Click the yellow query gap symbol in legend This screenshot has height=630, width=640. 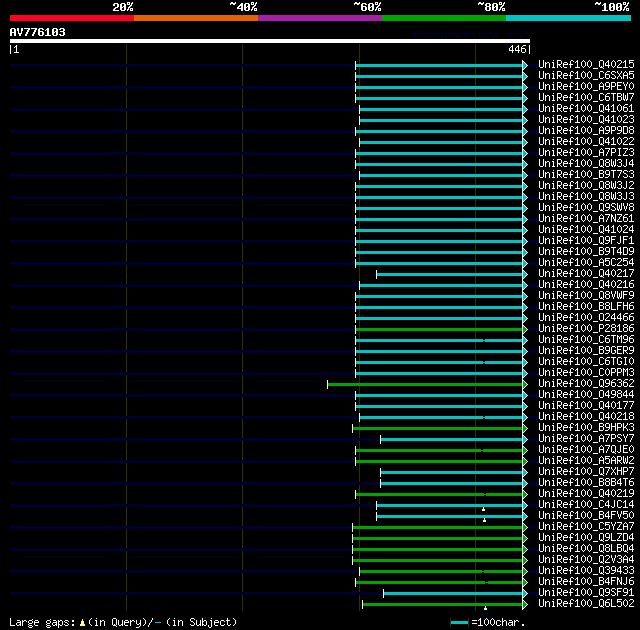[x=82, y=623]
